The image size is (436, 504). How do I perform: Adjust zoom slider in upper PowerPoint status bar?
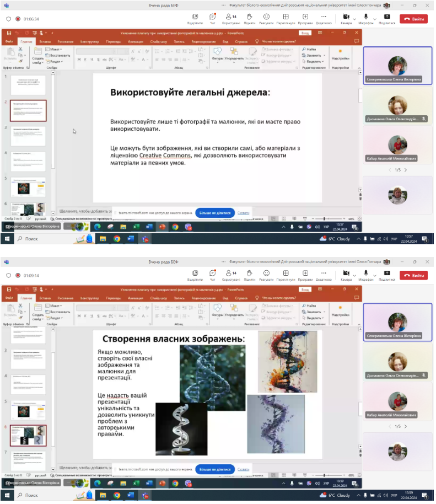click(x=328, y=218)
